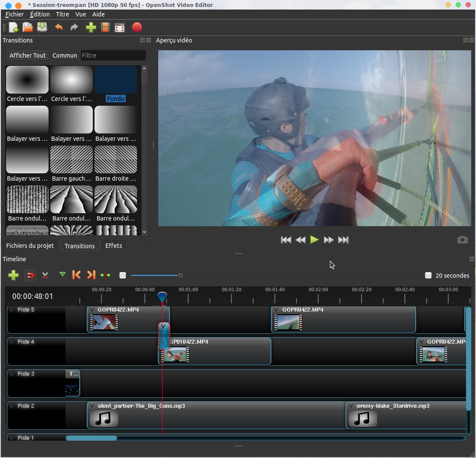
Task: Open menu arrow on silent_partner-The_Big_Guns.mp3 clip
Action: pyautogui.click(x=92, y=406)
